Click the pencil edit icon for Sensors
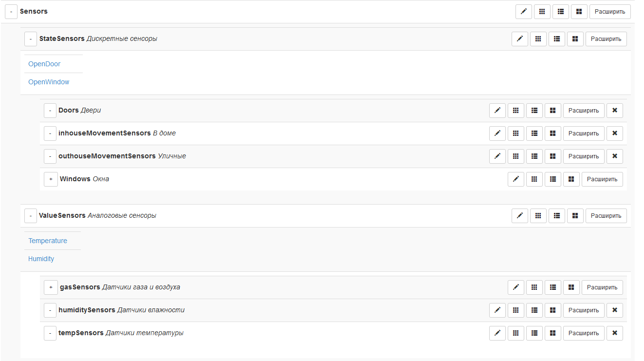 (523, 12)
